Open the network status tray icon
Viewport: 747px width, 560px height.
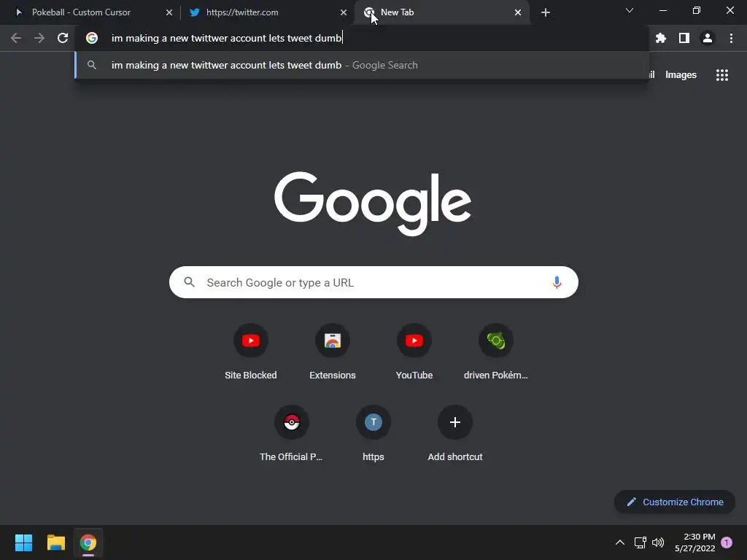coord(640,542)
